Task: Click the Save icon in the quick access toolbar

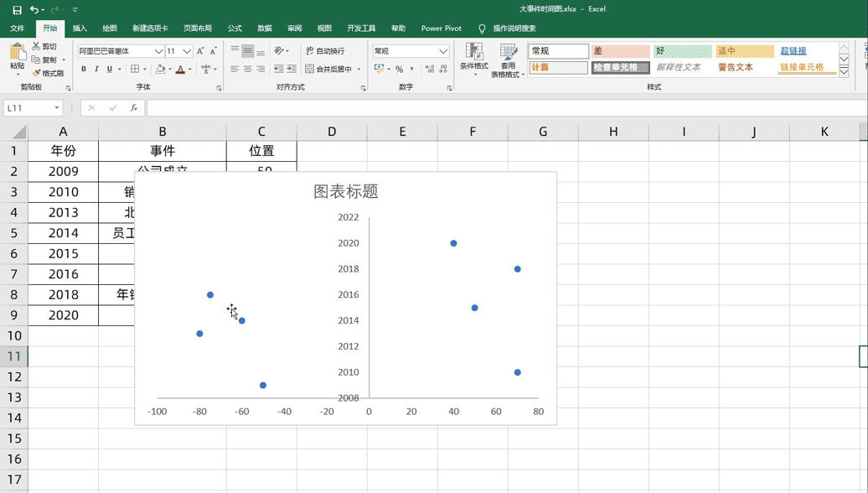Action: click(x=17, y=9)
